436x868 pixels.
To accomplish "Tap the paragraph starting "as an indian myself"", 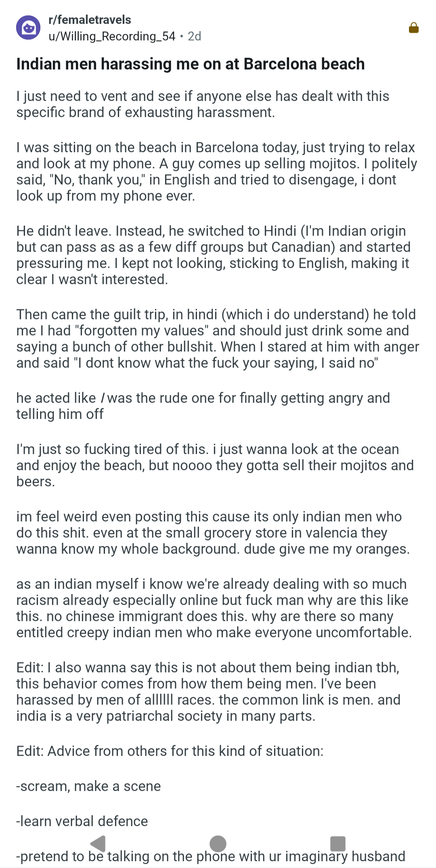I will click(214, 608).
